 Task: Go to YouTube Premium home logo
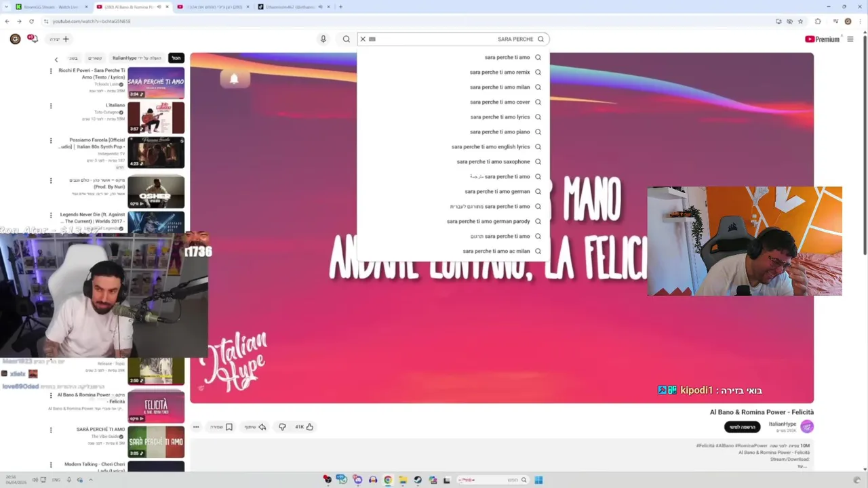[822, 39]
